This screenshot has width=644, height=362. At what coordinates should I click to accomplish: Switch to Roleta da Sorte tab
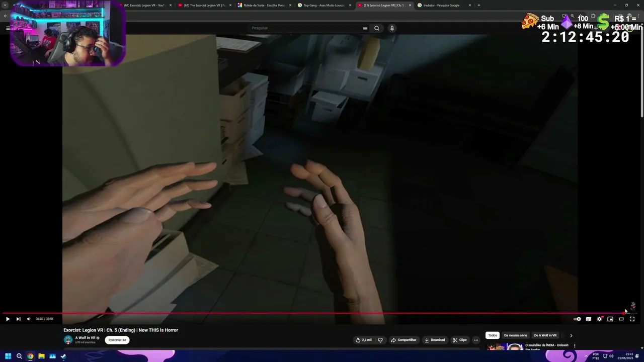pos(264,5)
